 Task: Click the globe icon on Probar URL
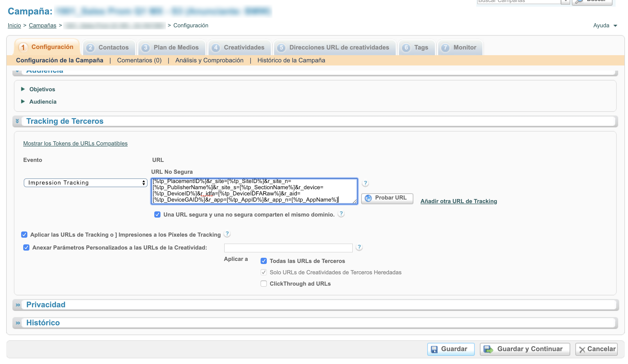pos(368,198)
